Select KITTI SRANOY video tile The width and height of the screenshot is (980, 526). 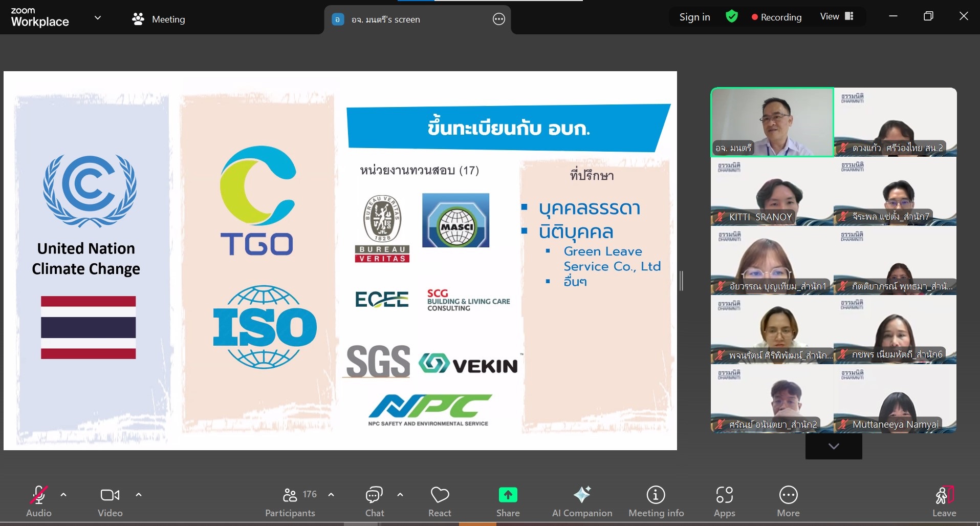tap(772, 191)
